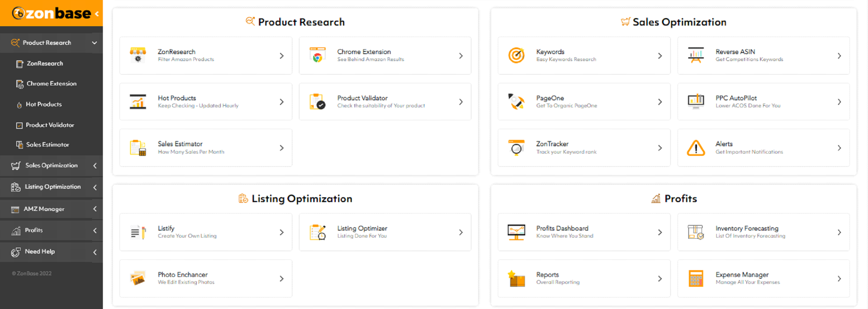Click the arrow on the Keywords card
The width and height of the screenshot is (868, 309).
pos(660,56)
